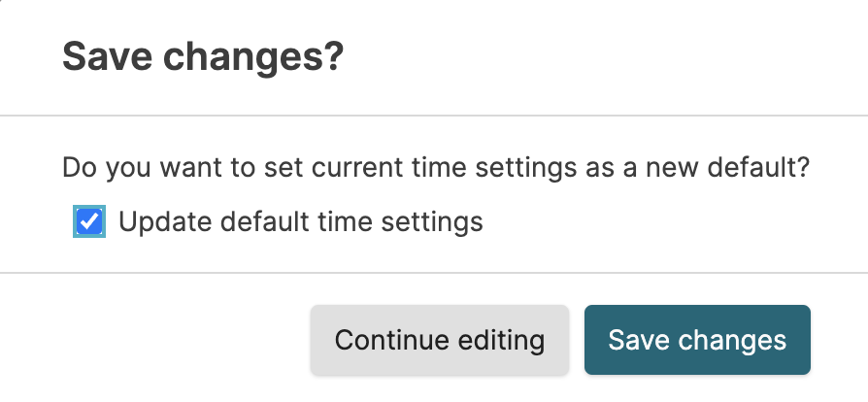This screenshot has width=868, height=402.
Task: Click the question text about current time settings
Action: tap(436, 167)
